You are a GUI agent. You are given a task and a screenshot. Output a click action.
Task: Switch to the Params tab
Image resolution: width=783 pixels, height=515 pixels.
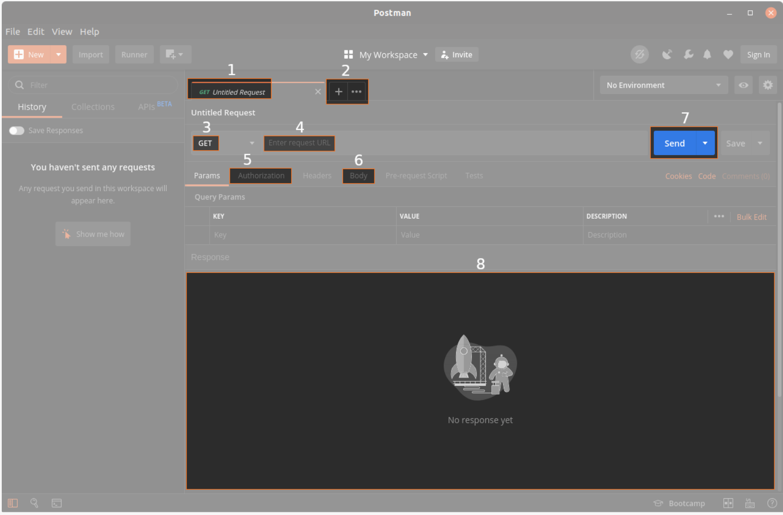(207, 176)
